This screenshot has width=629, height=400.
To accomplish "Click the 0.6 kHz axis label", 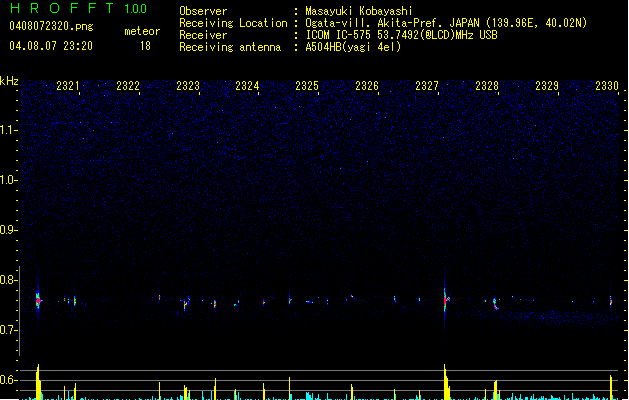I will click(8, 380).
